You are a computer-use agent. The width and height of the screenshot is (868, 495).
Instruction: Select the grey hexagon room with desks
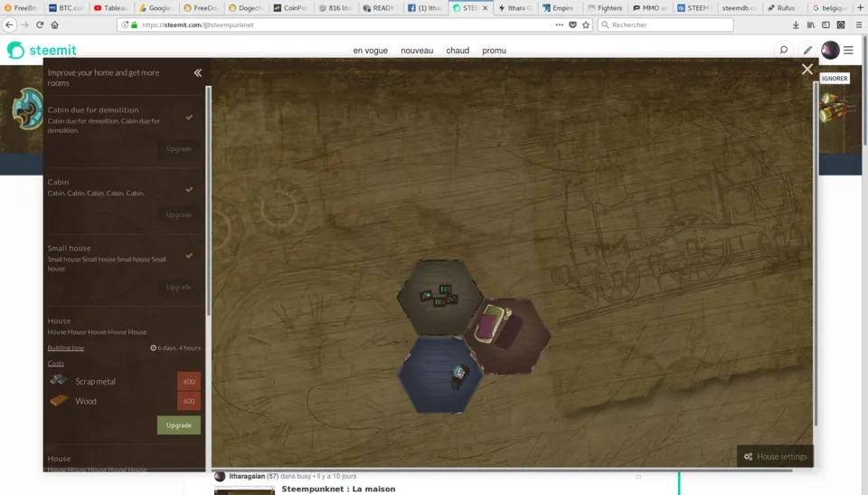pos(440,297)
